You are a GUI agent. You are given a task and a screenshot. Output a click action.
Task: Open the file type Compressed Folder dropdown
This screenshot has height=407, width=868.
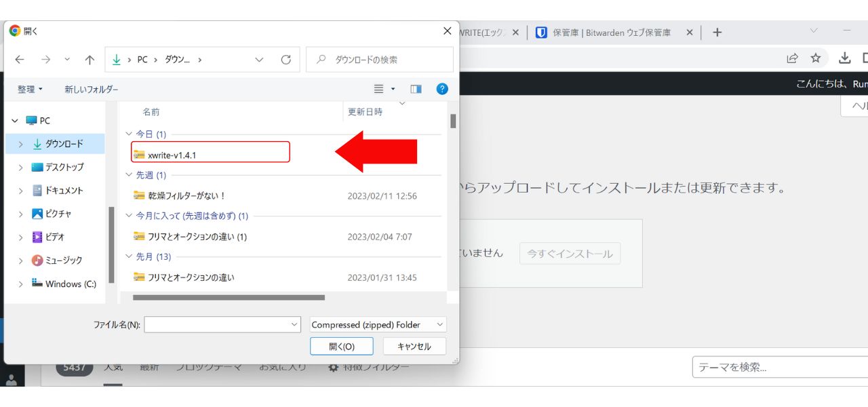tap(378, 325)
